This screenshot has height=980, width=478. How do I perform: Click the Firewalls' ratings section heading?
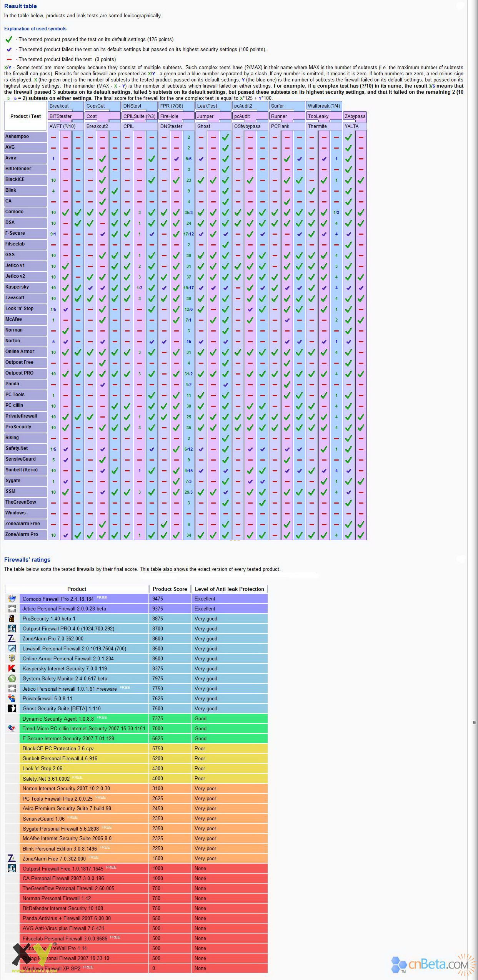(x=27, y=560)
